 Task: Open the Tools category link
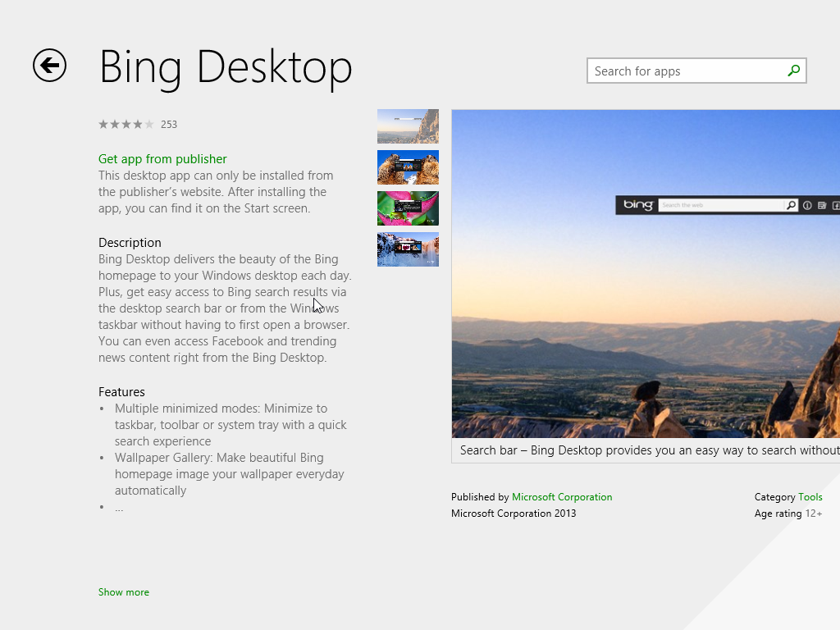pos(811,496)
